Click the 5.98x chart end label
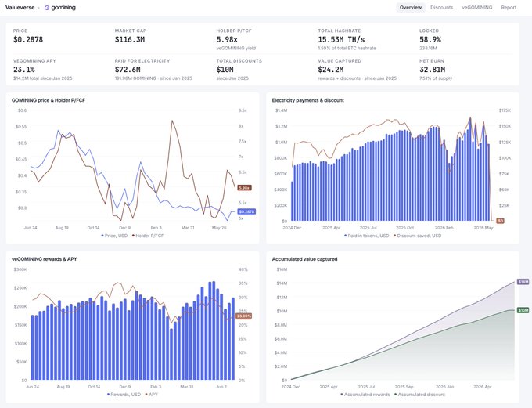Viewport: 532px width, 408px height. [x=244, y=188]
